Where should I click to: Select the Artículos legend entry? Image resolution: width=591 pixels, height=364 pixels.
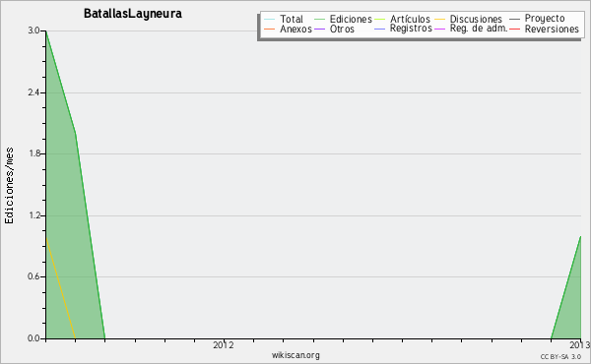[410, 19]
